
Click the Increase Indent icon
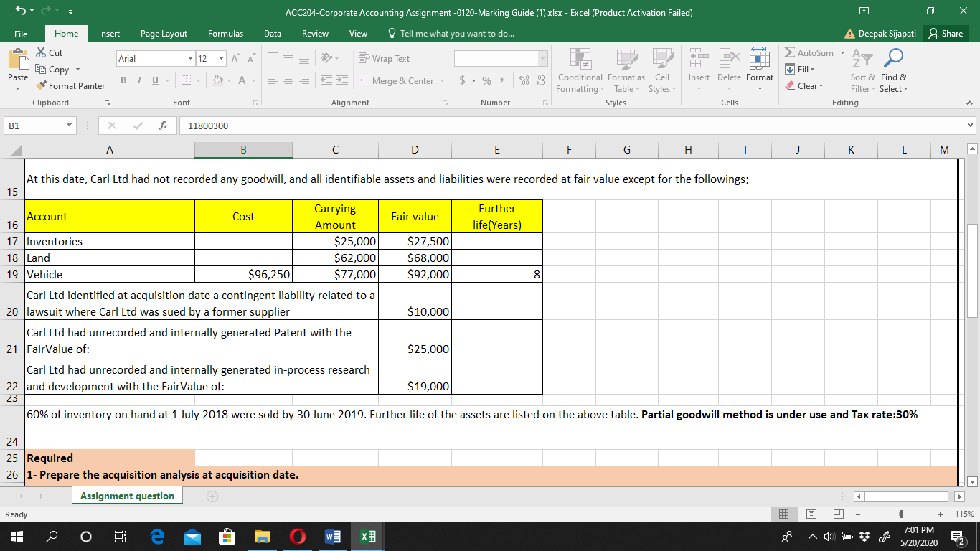pyautogui.click(x=342, y=81)
